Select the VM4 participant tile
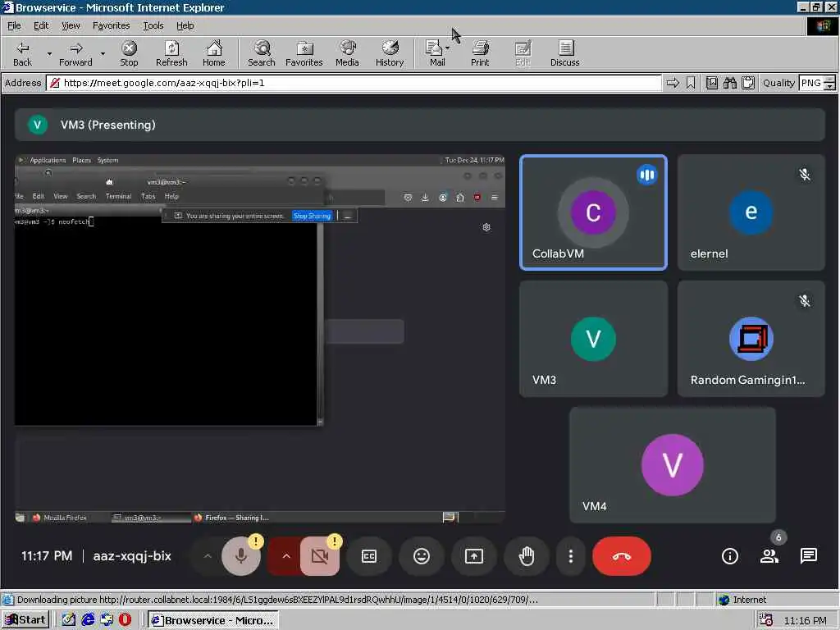 pyautogui.click(x=673, y=465)
